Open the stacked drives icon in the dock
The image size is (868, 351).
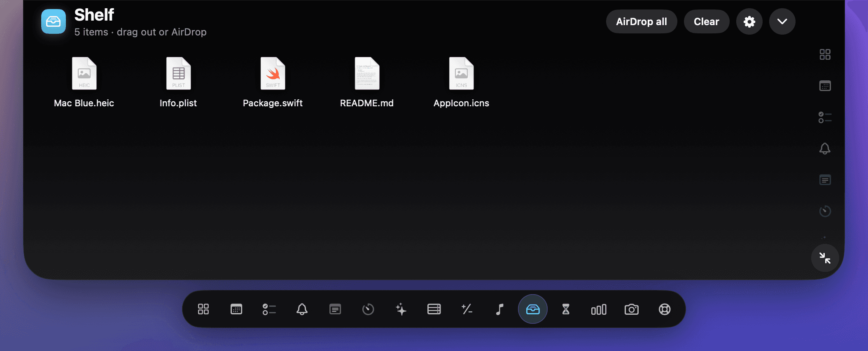pyautogui.click(x=434, y=309)
